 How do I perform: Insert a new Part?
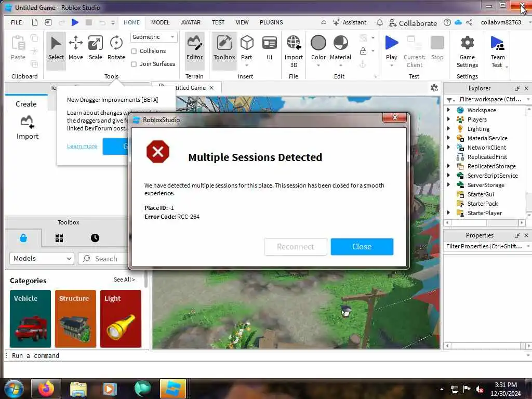point(247,48)
